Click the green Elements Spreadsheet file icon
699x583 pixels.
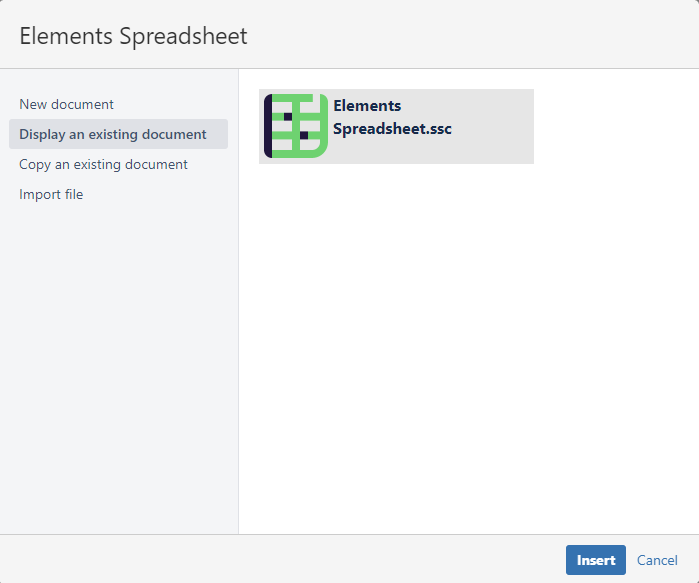click(x=297, y=125)
